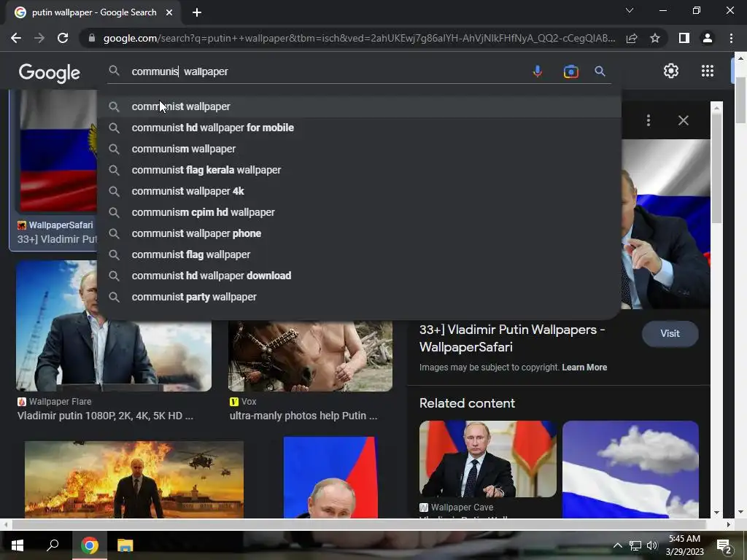Open the notification center icon
This screenshot has height=560, width=747.
pyautogui.click(x=724, y=546)
